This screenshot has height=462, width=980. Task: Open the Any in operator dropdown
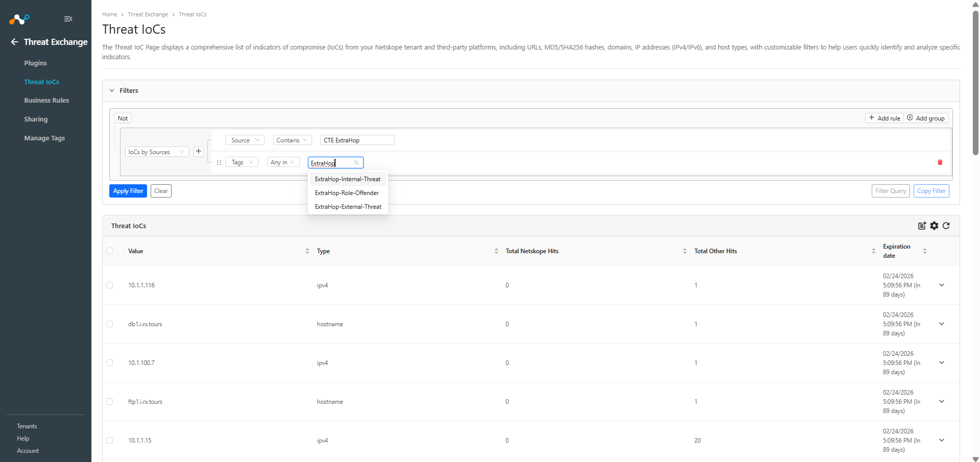(283, 162)
